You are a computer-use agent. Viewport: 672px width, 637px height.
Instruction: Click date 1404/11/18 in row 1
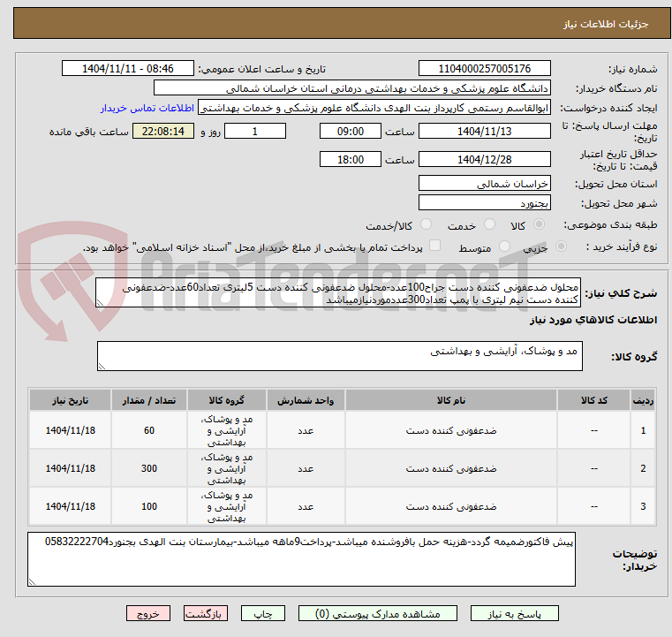click(71, 430)
